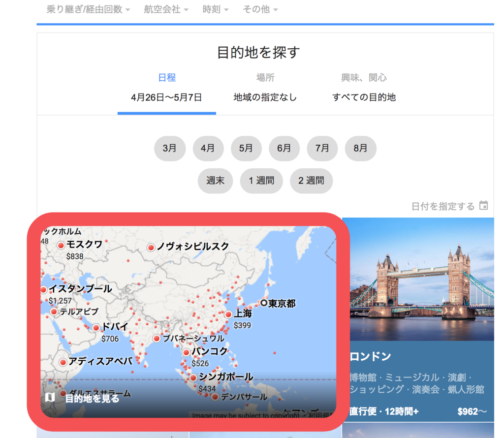Screen dimensions: 504x438
Task: Click the 日付を指定する link
Action: pyautogui.click(x=443, y=206)
